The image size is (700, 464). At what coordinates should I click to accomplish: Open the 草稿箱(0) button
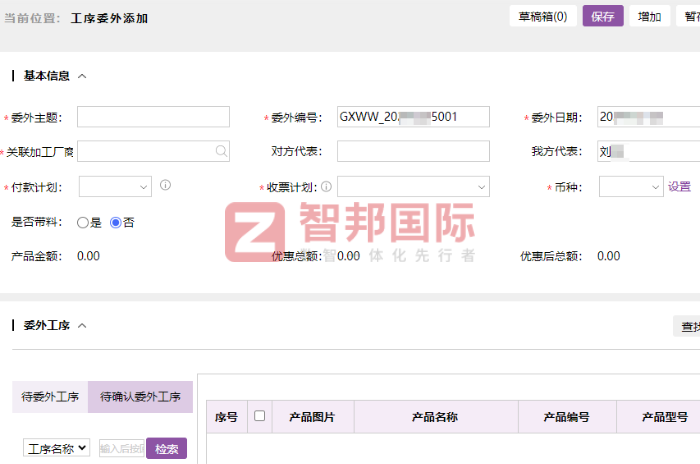(x=543, y=16)
